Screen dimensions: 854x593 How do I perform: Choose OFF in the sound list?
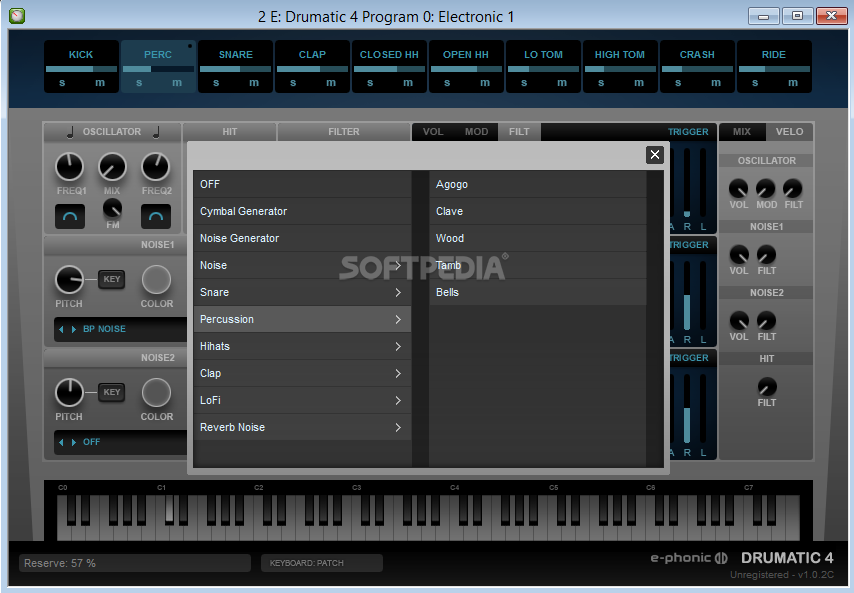(x=302, y=184)
